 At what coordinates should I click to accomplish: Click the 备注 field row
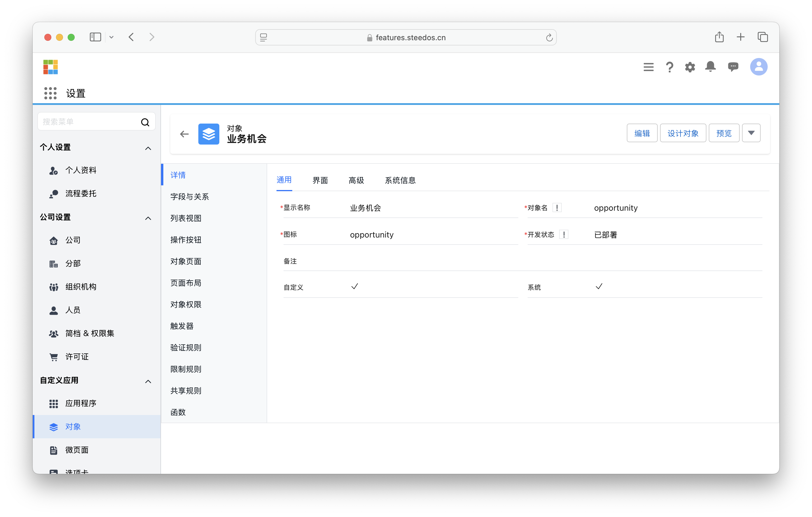523,261
